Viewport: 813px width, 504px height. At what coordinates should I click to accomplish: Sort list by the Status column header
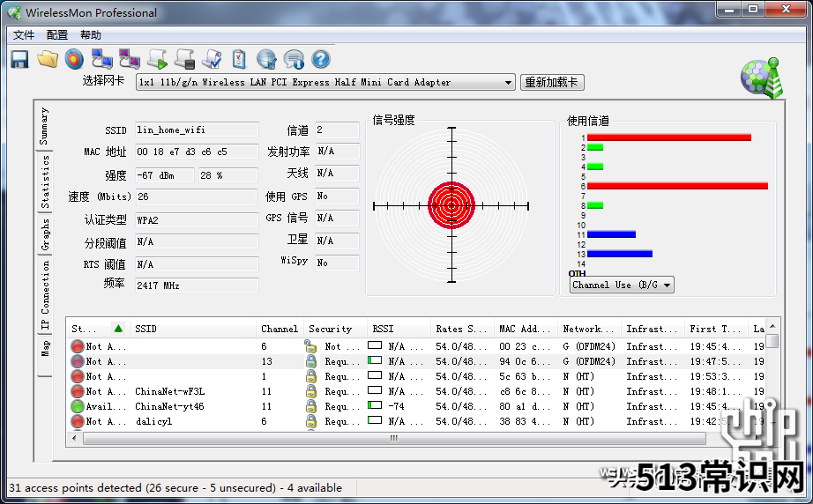(x=98, y=329)
